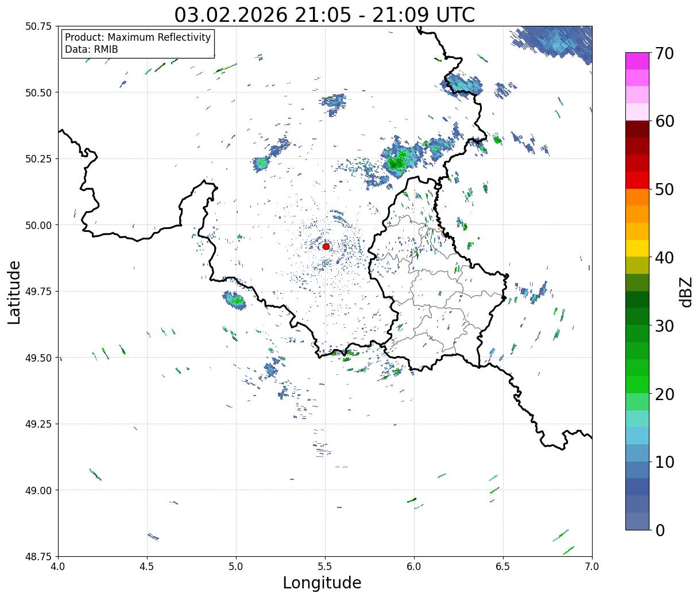Viewport: 700px width, 597px height.
Task: Click latitude tick label 50.75
Action: click(x=38, y=26)
